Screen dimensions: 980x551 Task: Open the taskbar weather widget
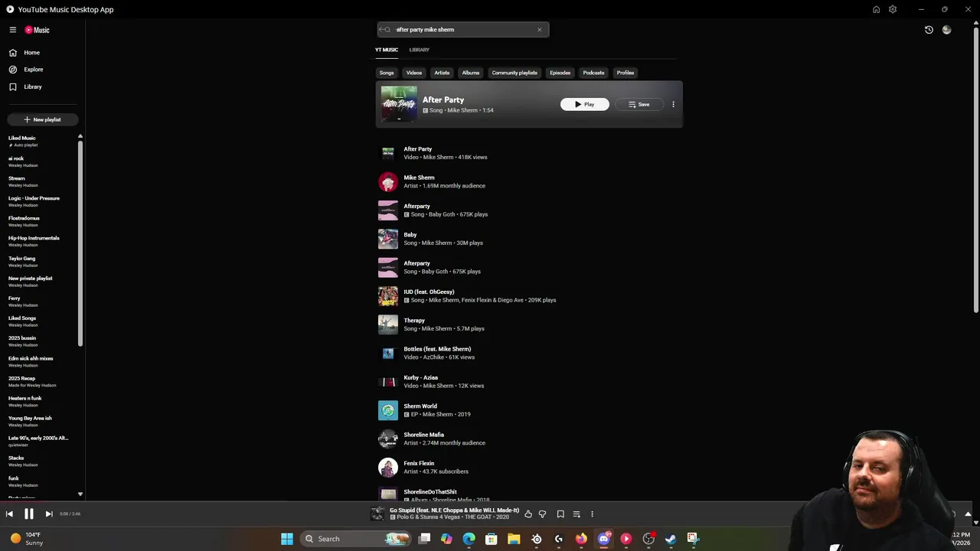tap(26, 539)
